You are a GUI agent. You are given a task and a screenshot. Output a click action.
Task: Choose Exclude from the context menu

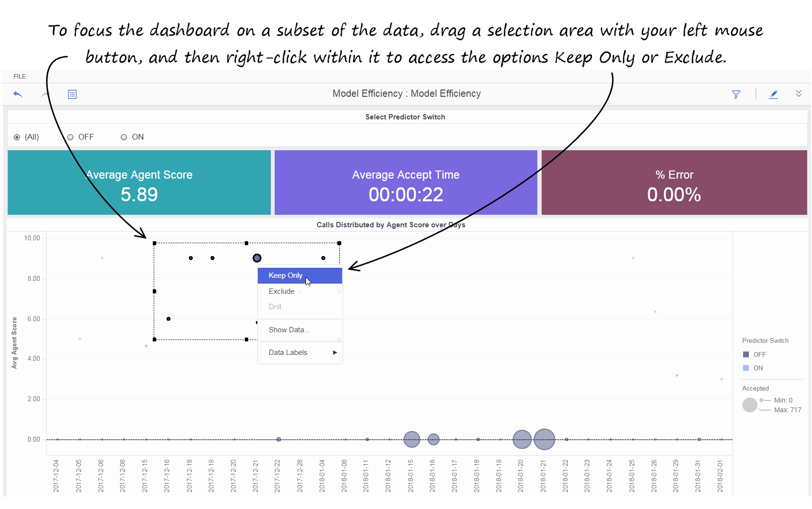click(281, 291)
